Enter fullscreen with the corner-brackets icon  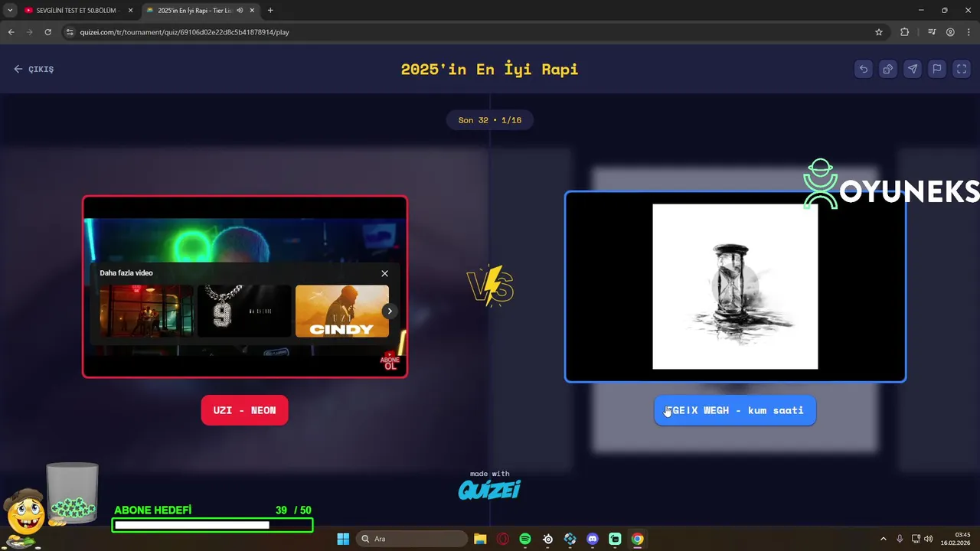click(x=962, y=69)
